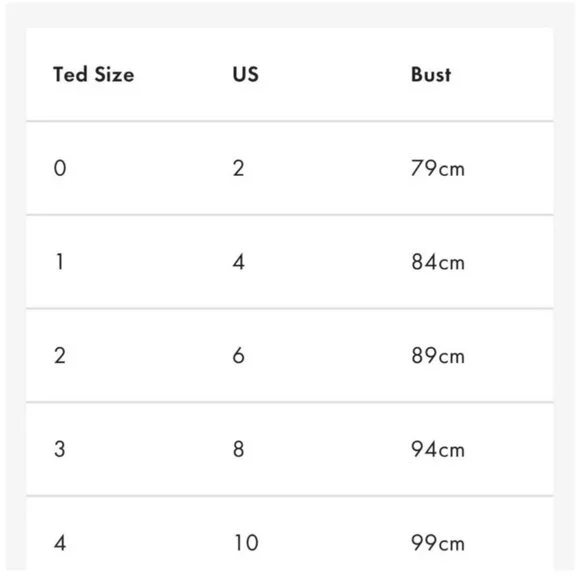Click the Ted Size column header

pos(94,74)
